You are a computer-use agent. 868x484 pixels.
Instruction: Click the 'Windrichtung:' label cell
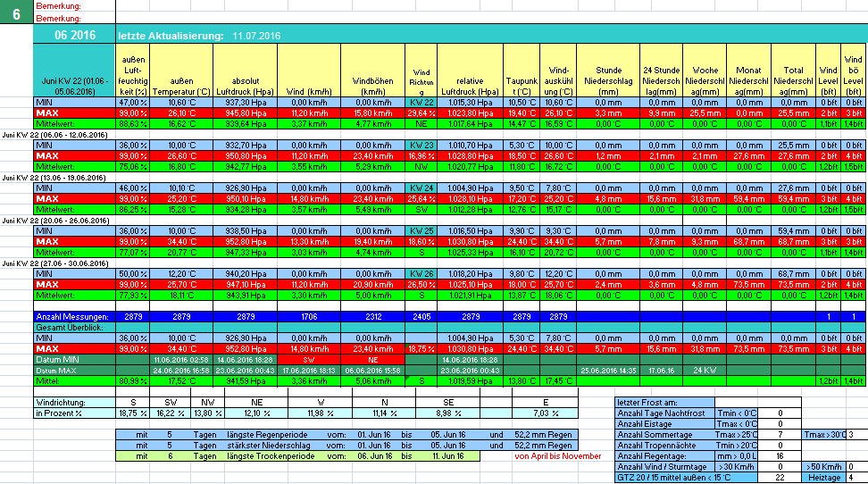point(74,403)
